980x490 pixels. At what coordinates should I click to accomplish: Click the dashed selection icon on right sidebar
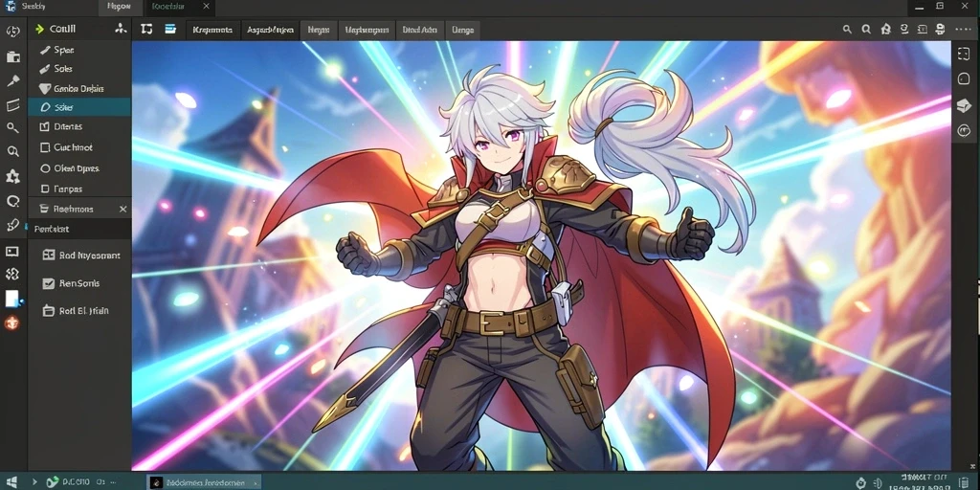point(963,55)
